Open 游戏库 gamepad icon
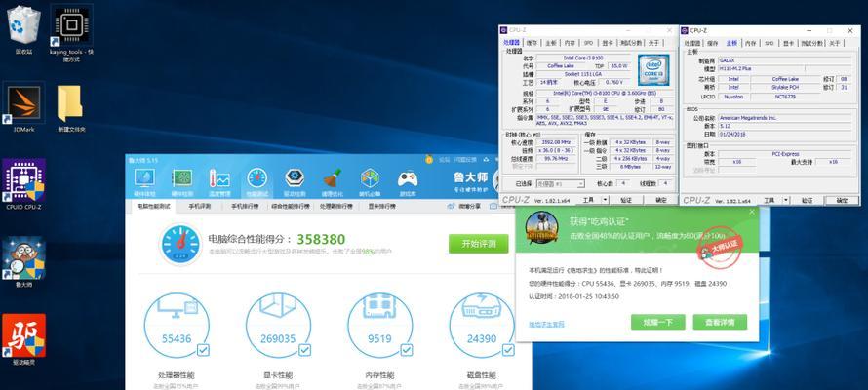This screenshot has width=868, height=390. point(408,182)
